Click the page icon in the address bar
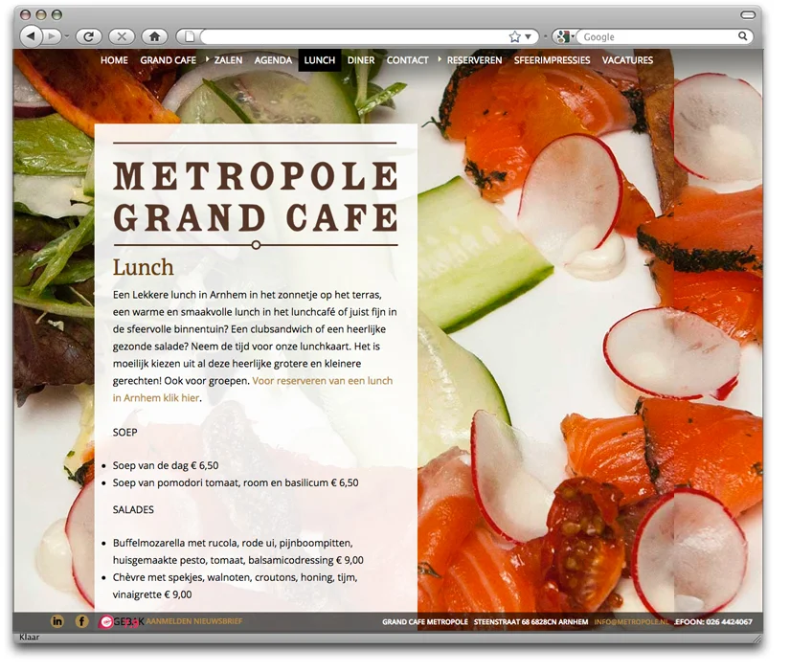Screen dimensions: 790x672 [x=190, y=36]
